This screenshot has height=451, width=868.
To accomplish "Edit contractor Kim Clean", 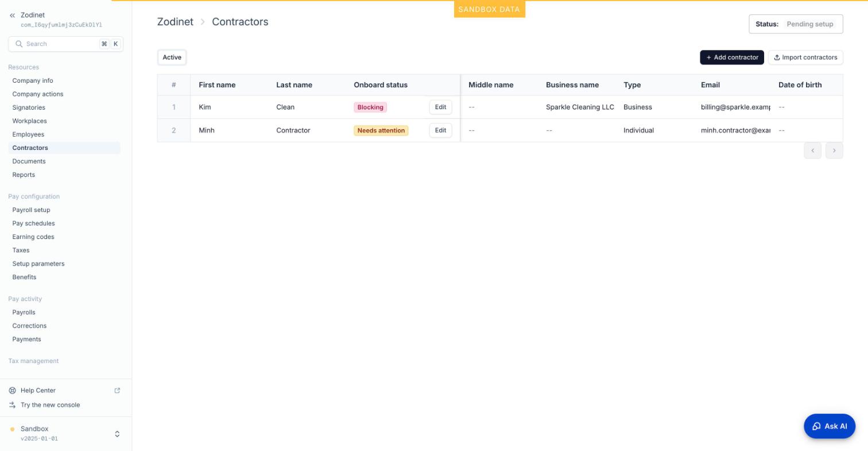I will (440, 107).
